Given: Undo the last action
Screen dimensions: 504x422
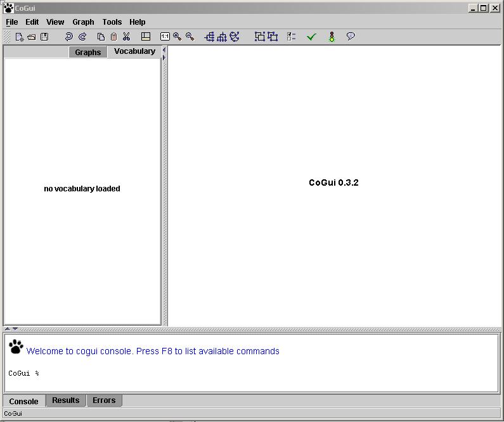Looking at the screenshot, I should tap(68, 37).
